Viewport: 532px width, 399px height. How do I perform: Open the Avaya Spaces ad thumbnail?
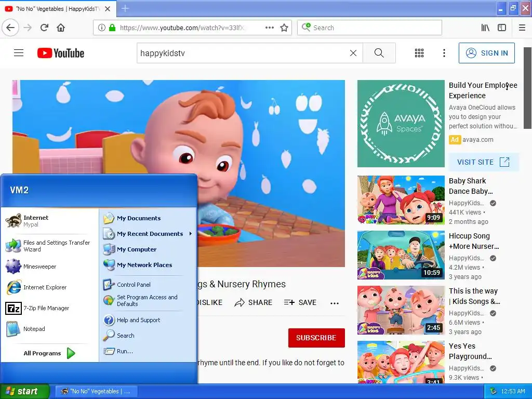pos(401,124)
